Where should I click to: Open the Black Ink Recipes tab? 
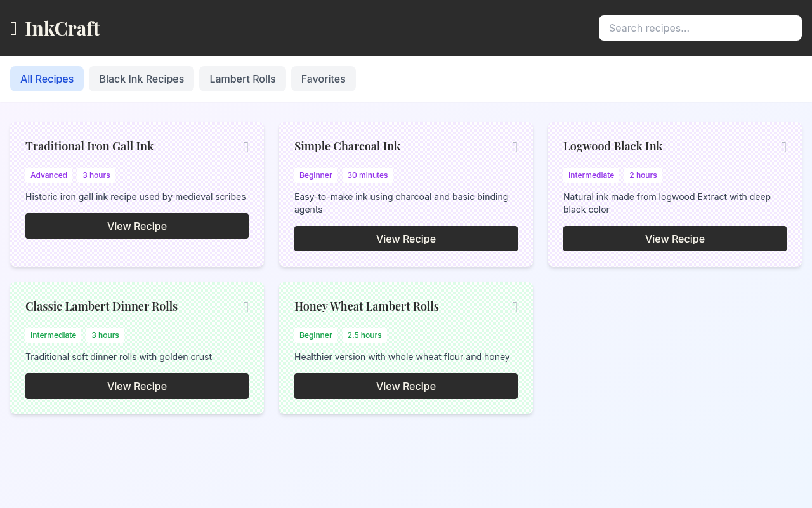coord(141,79)
